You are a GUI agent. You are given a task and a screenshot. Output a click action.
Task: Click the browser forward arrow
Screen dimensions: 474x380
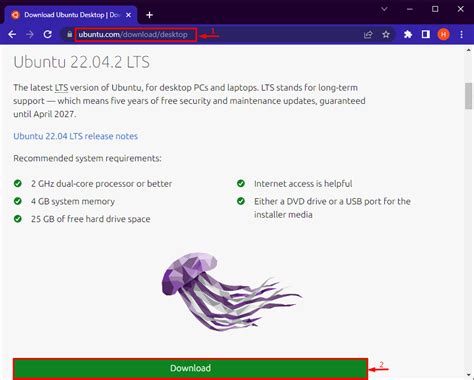[30, 34]
